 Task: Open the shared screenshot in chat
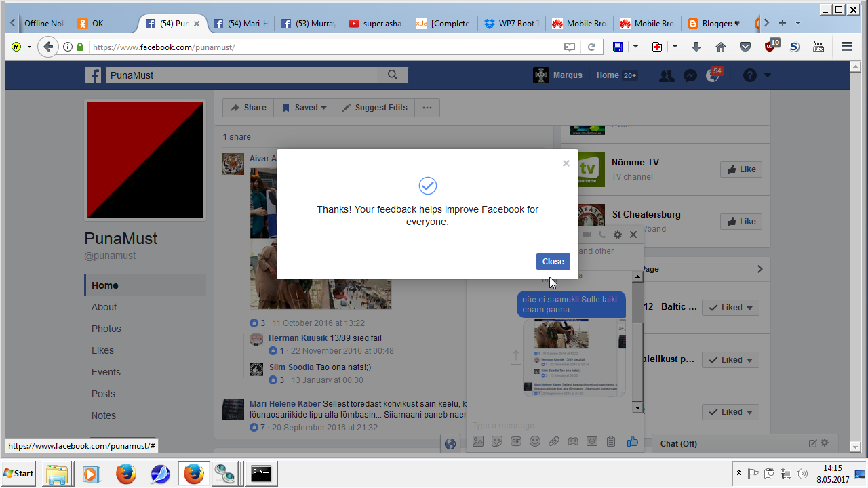pyautogui.click(x=574, y=358)
